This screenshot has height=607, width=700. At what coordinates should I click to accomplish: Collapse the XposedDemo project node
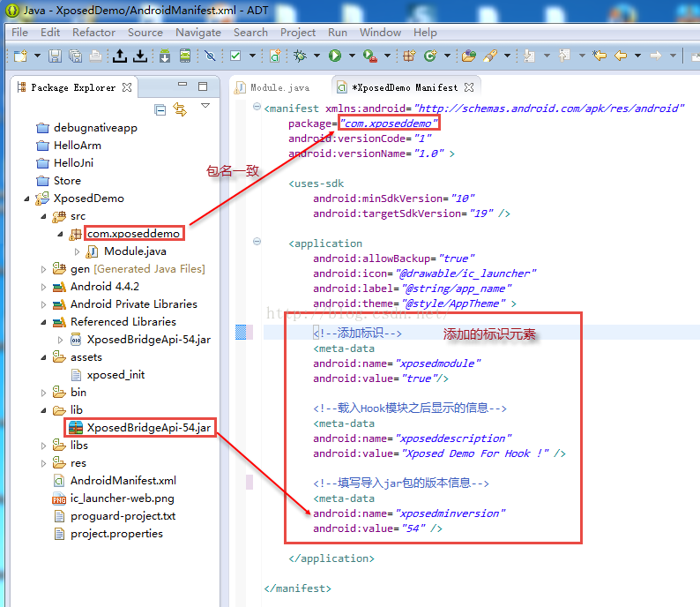[x=26, y=199]
